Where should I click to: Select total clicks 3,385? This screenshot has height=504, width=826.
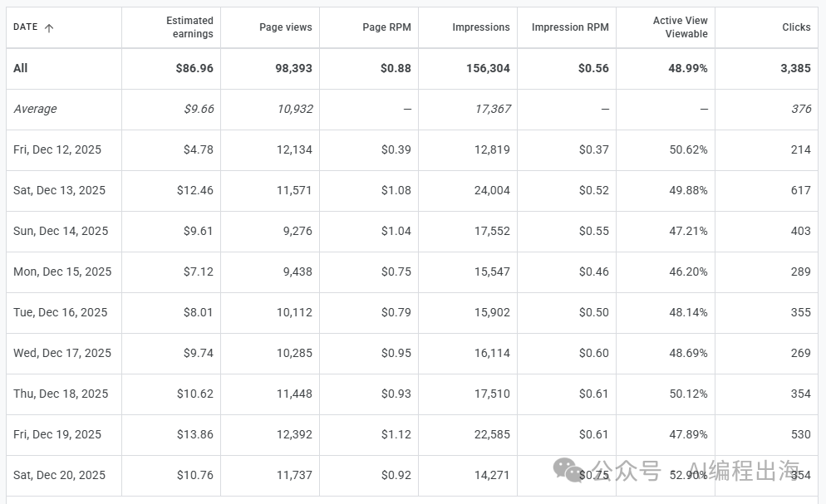click(795, 68)
